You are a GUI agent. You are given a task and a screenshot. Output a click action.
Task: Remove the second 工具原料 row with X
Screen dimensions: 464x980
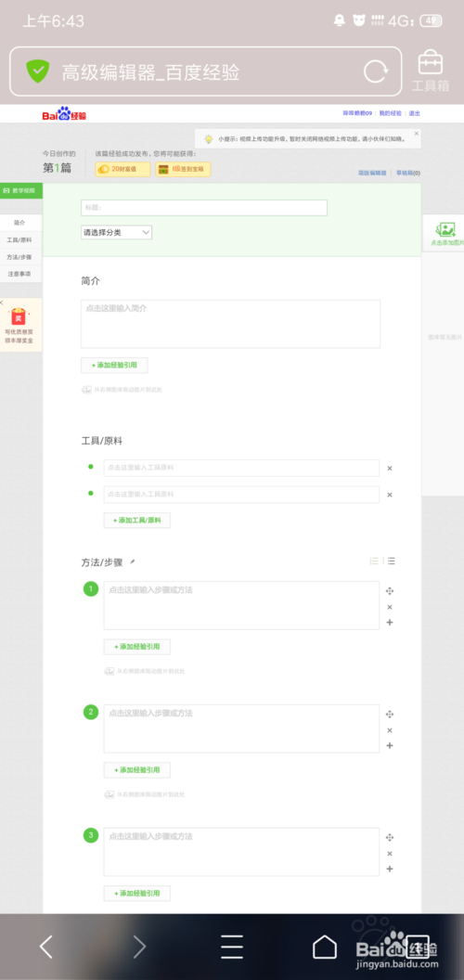point(390,495)
